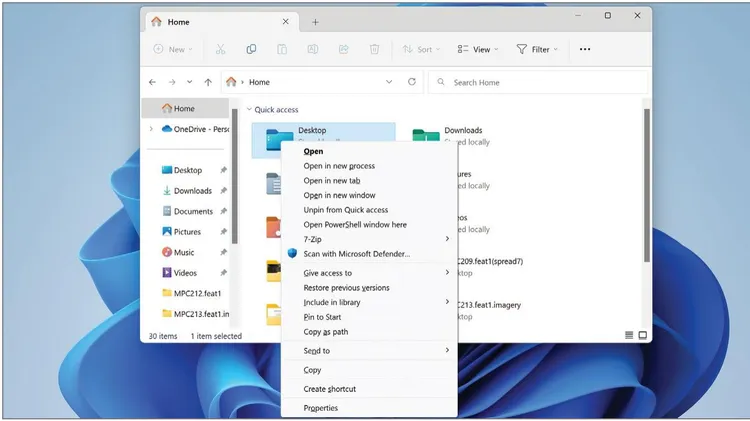
Task: Switch to details view icon in status bar
Action: pos(629,335)
